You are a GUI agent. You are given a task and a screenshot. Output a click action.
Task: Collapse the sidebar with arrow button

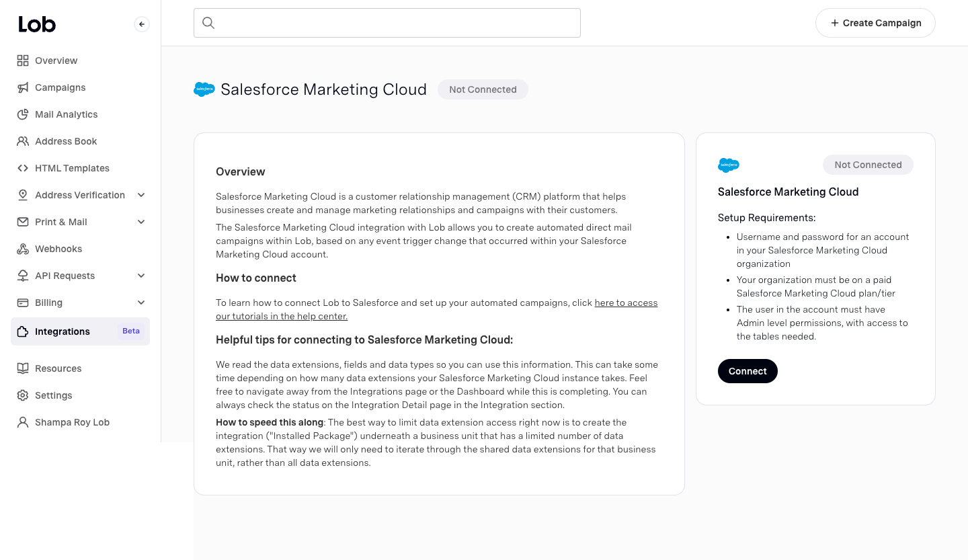tap(141, 24)
